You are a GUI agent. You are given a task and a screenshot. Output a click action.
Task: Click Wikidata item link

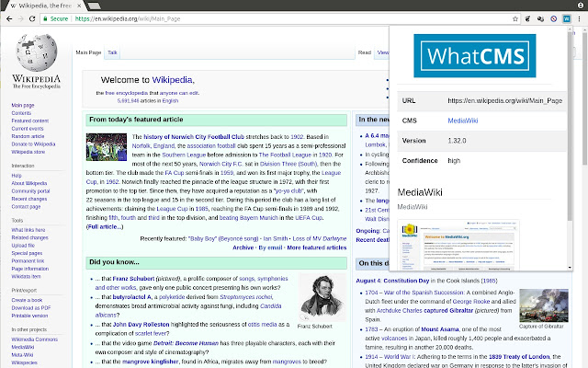click(27, 276)
